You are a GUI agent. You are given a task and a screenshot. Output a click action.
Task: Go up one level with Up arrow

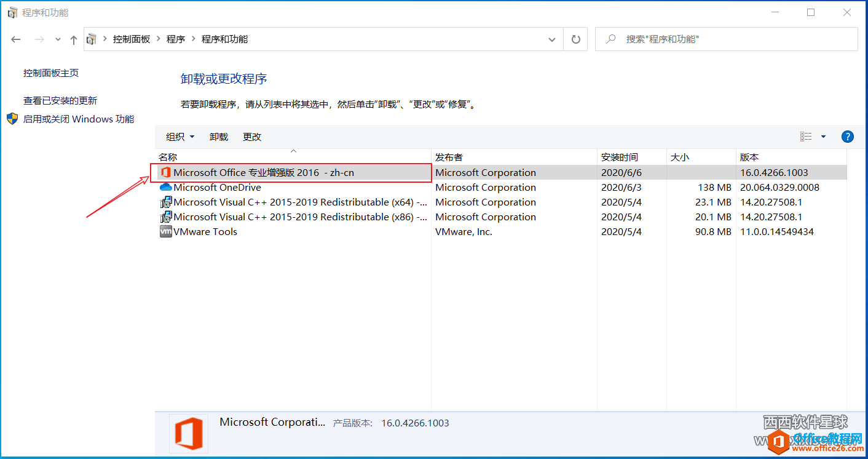pos(74,39)
